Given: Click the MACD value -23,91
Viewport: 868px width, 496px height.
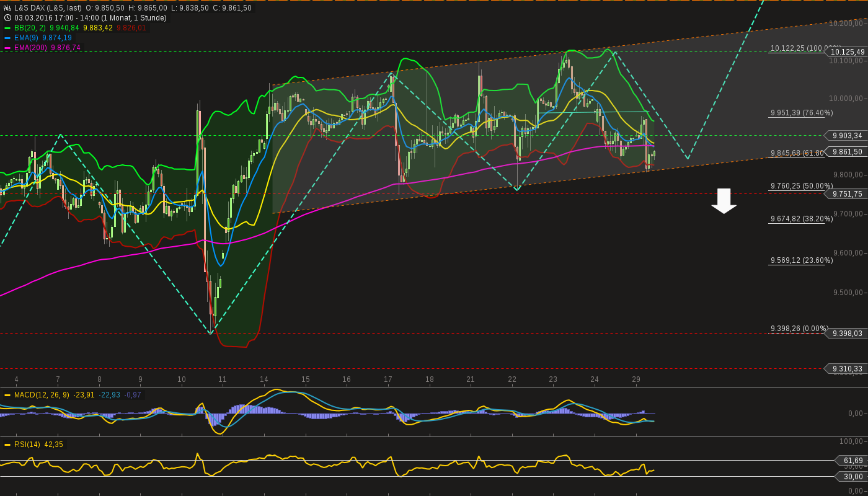Looking at the screenshot, I should (x=84, y=395).
